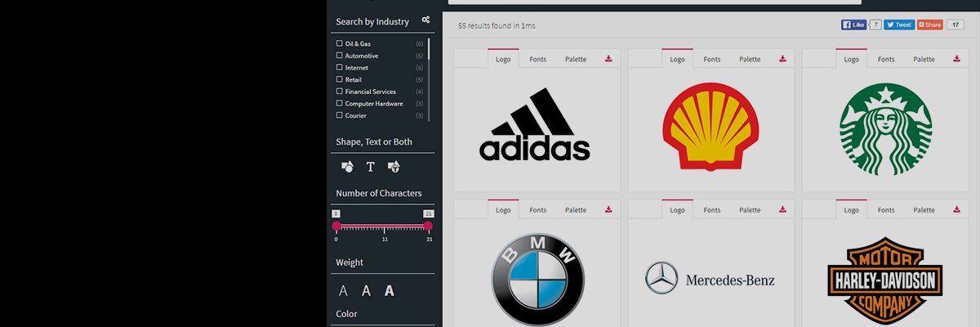Select the Shape-only filter icon
The image size is (980, 327).
(347, 167)
